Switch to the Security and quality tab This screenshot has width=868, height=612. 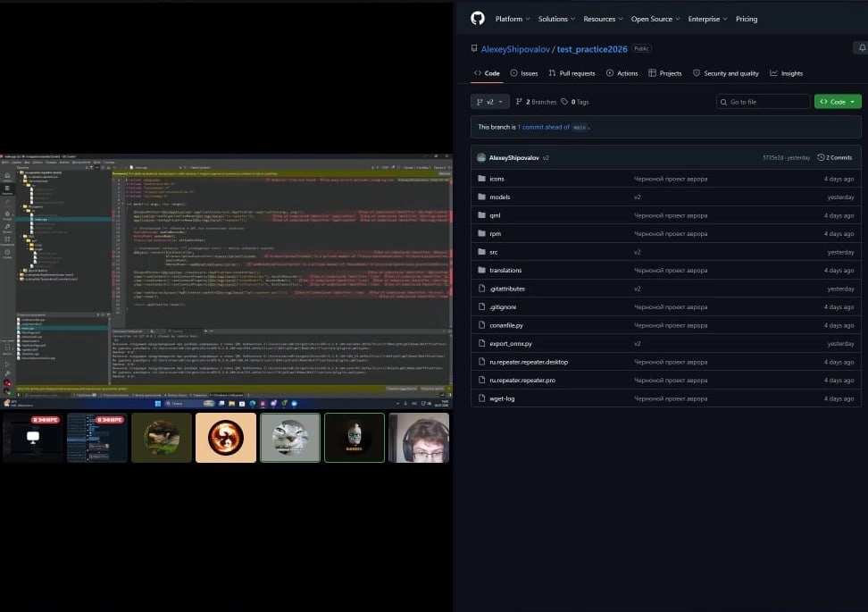pos(726,73)
